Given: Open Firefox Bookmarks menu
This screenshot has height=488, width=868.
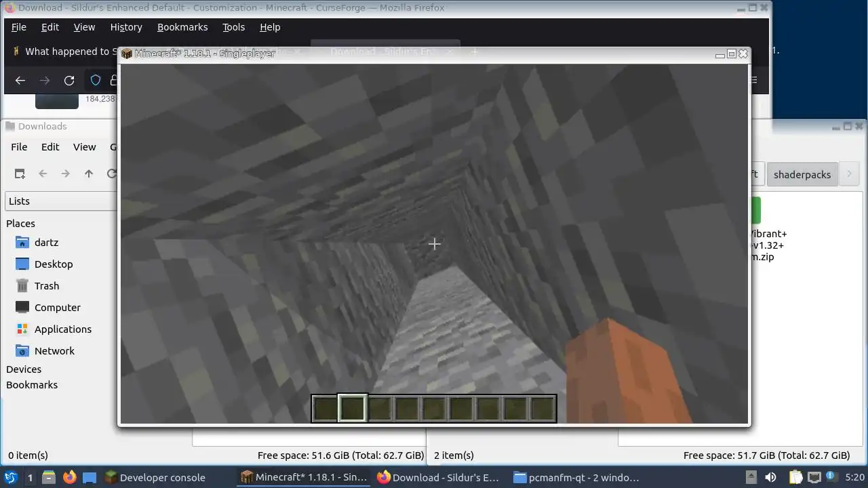Looking at the screenshot, I should point(182,27).
